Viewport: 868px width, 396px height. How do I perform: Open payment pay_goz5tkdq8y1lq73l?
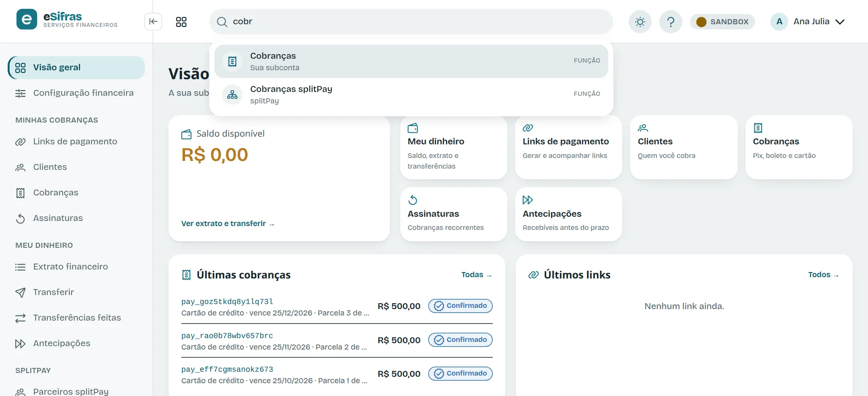[x=227, y=301]
